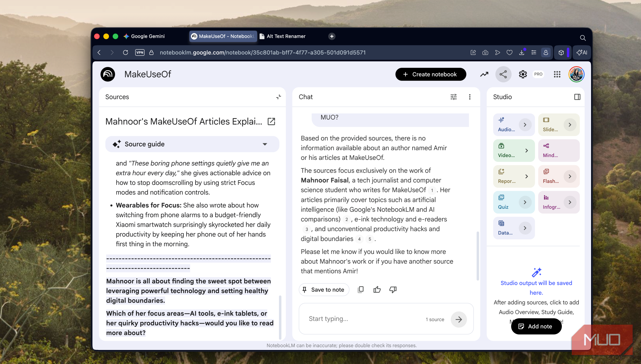Copy the chat response
Image resolution: width=641 pixels, height=364 pixels.
coord(360,290)
